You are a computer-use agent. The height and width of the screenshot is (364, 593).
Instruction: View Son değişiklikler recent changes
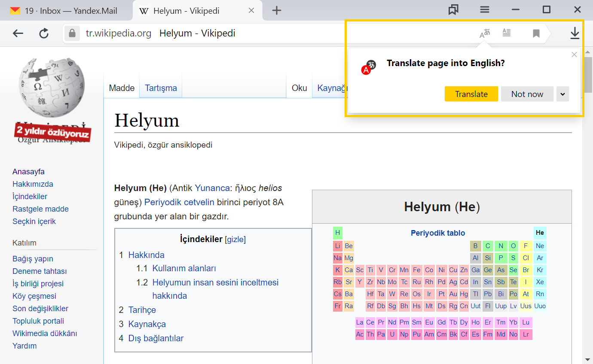tap(40, 309)
